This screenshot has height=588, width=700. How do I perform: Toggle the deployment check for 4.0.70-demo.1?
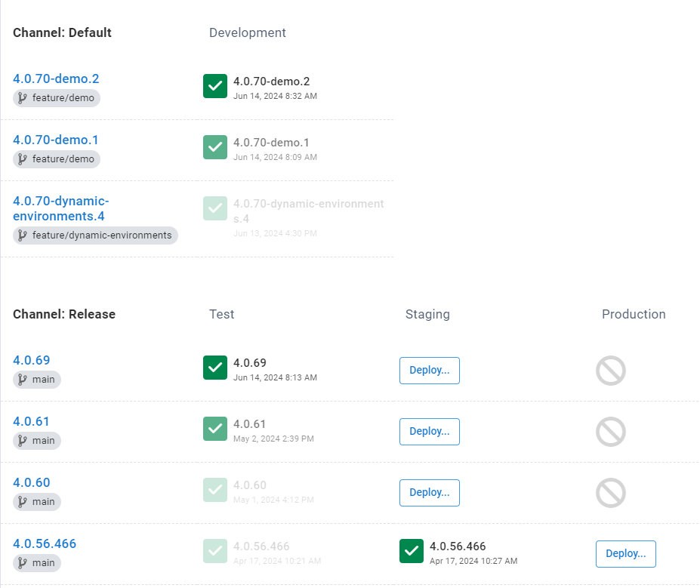point(214,147)
